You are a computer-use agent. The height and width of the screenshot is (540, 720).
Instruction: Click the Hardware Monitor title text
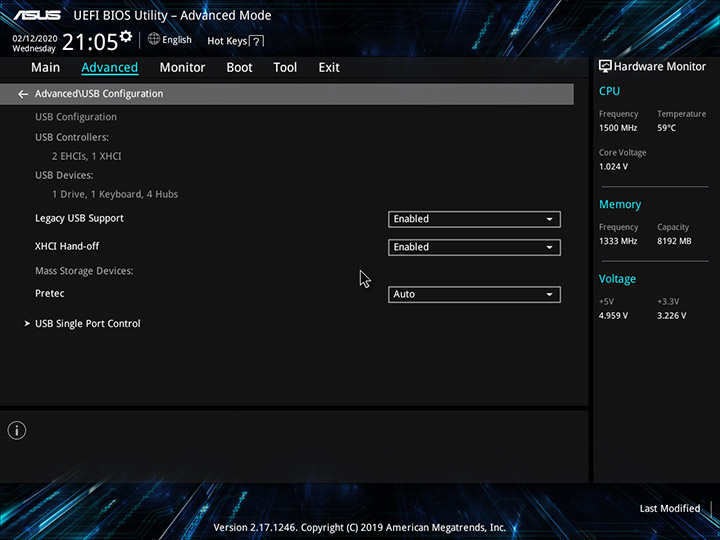click(660, 67)
